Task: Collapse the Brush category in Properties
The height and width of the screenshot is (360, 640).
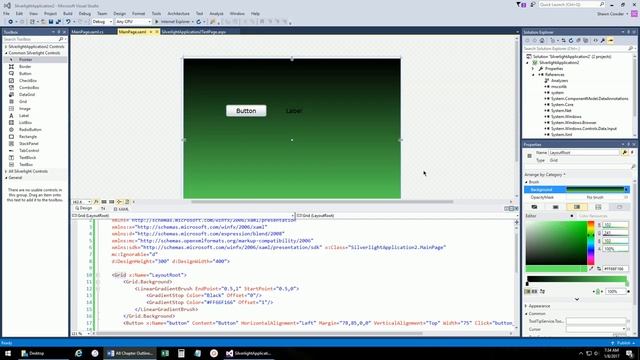Action: click(527, 182)
